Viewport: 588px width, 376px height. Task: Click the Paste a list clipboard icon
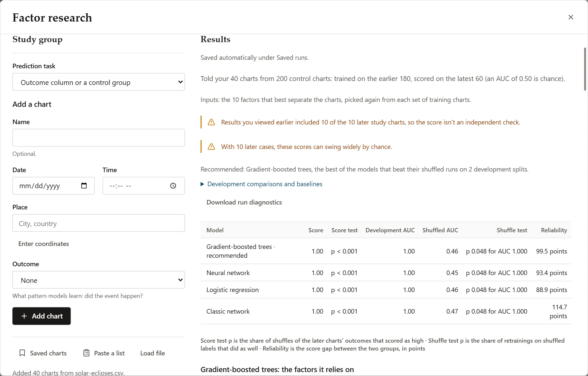tap(86, 353)
